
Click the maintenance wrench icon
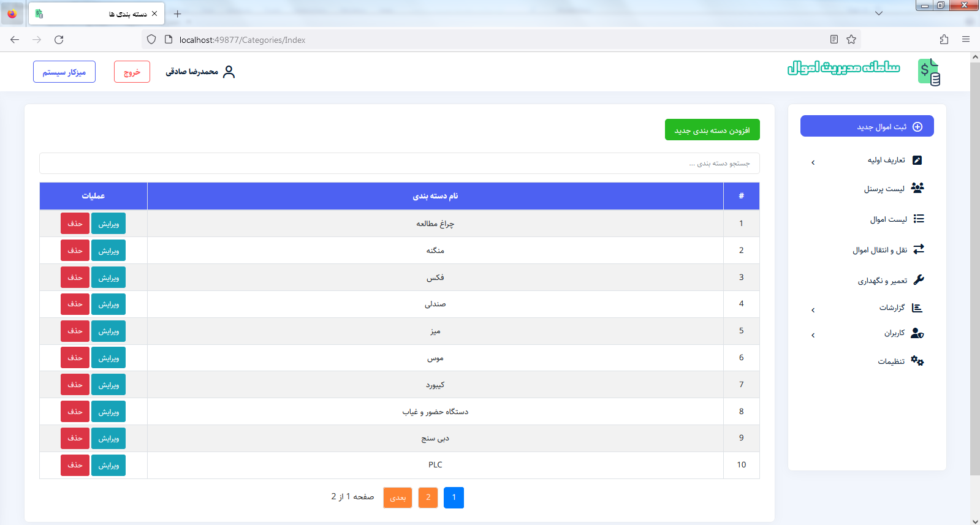[x=918, y=280]
